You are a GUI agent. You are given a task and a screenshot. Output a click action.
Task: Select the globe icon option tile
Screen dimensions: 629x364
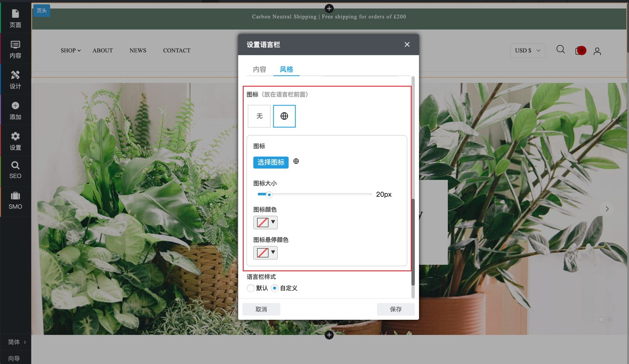click(x=284, y=116)
